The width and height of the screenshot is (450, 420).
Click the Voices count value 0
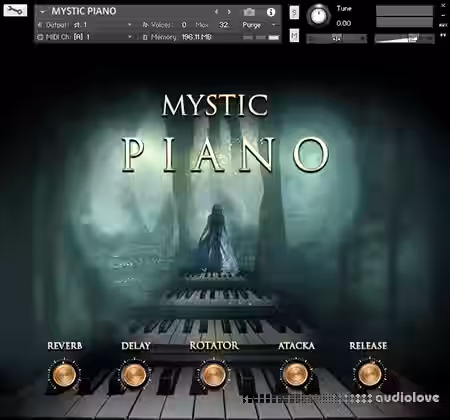pyautogui.click(x=184, y=25)
